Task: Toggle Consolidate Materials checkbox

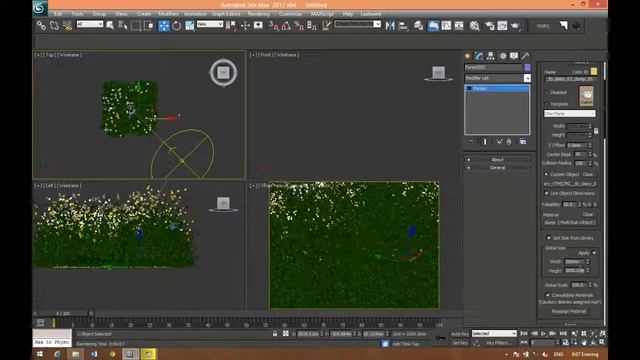Action: [x=548, y=295]
